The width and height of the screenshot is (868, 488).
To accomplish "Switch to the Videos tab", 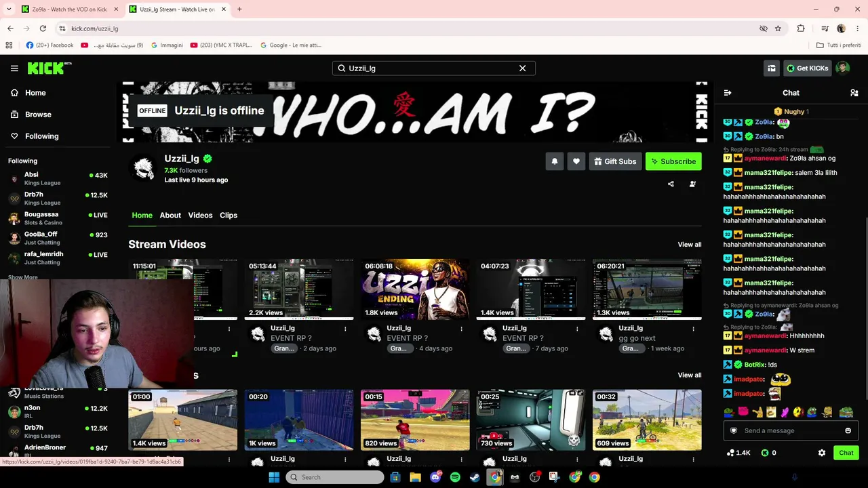I will (x=200, y=215).
